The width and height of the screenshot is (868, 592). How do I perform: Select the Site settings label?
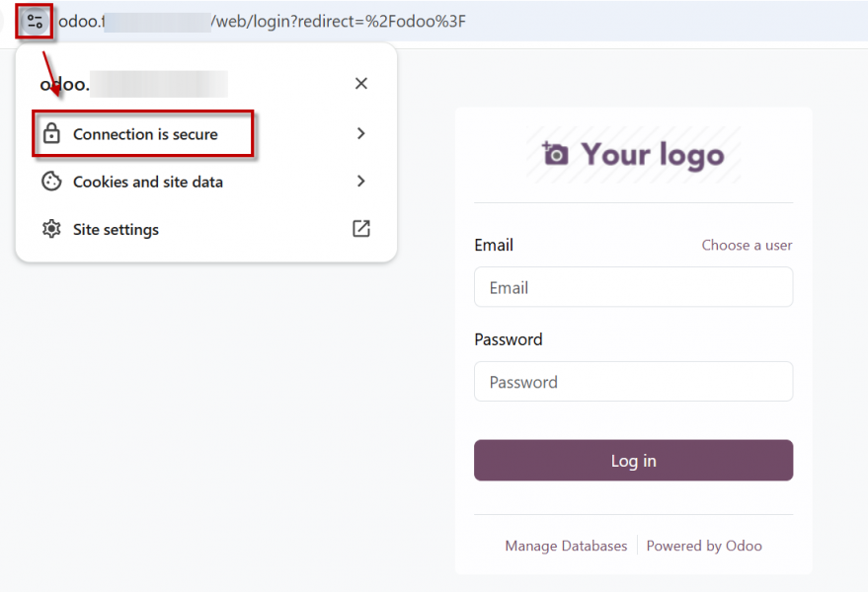(116, 229)
